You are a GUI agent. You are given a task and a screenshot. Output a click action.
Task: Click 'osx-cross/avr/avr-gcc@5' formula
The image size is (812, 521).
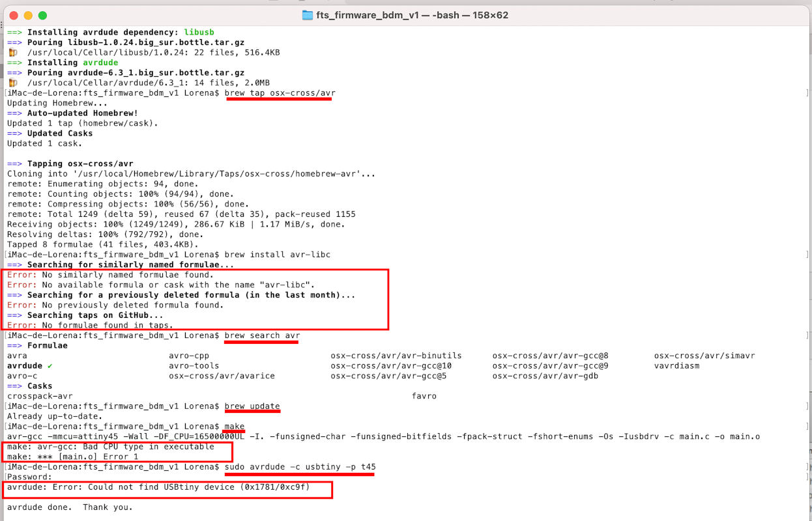coord(388,376)
